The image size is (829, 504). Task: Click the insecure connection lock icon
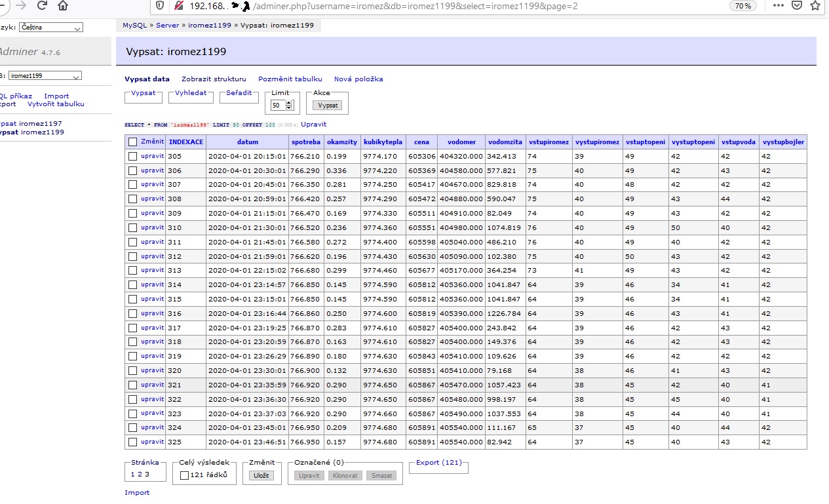point(178,6)
